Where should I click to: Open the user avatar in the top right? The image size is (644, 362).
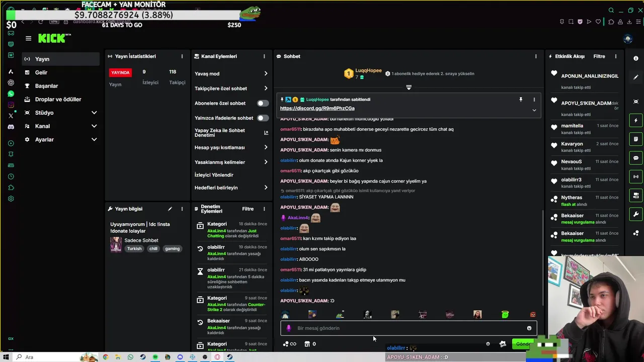(x=627, y=39)
